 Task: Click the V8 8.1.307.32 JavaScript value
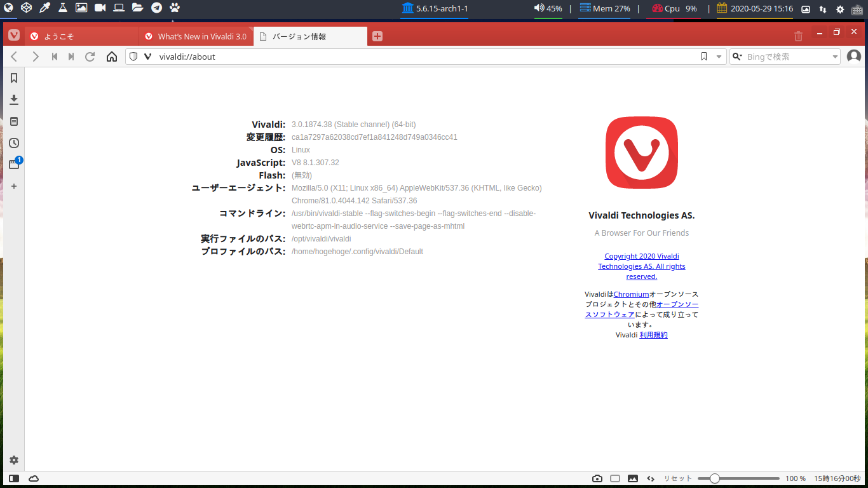(315, 163)
